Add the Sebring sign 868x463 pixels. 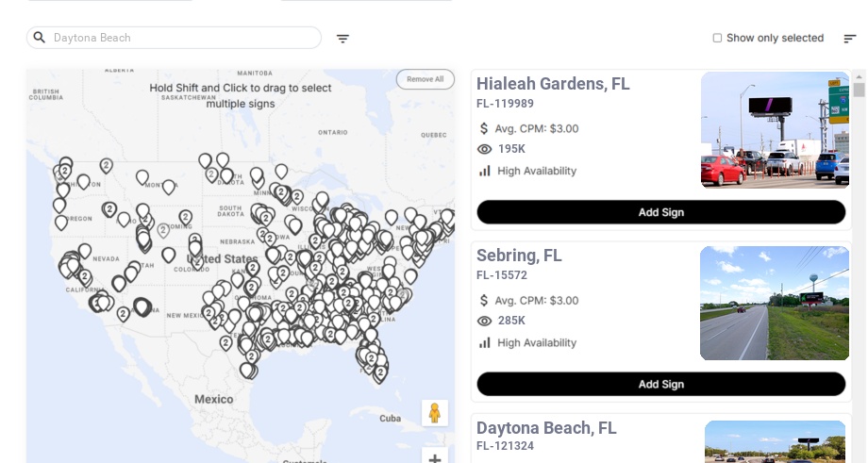click(x=660, y=384)
